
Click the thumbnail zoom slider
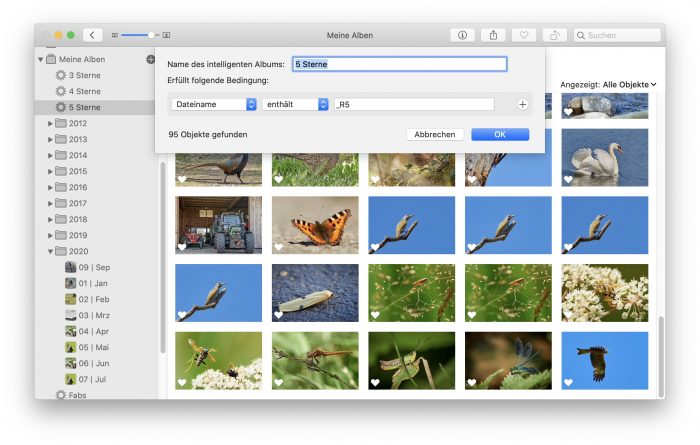pyautogui.click(x=140, y=35)
